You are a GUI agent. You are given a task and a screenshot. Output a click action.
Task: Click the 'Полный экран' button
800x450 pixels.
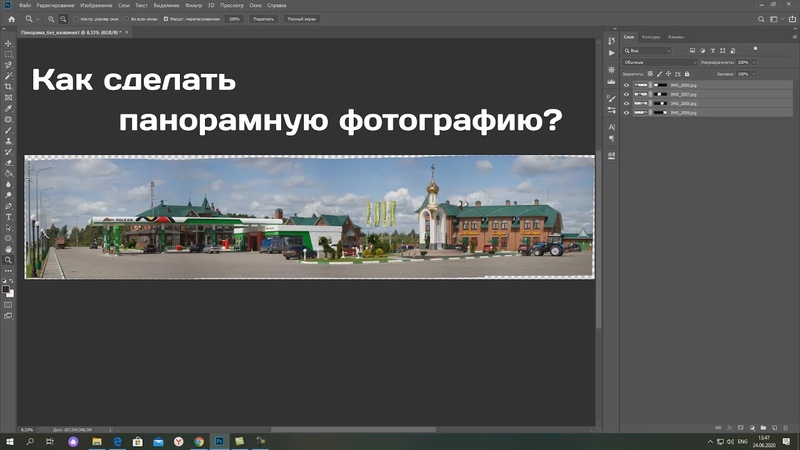tap(300, 19)
